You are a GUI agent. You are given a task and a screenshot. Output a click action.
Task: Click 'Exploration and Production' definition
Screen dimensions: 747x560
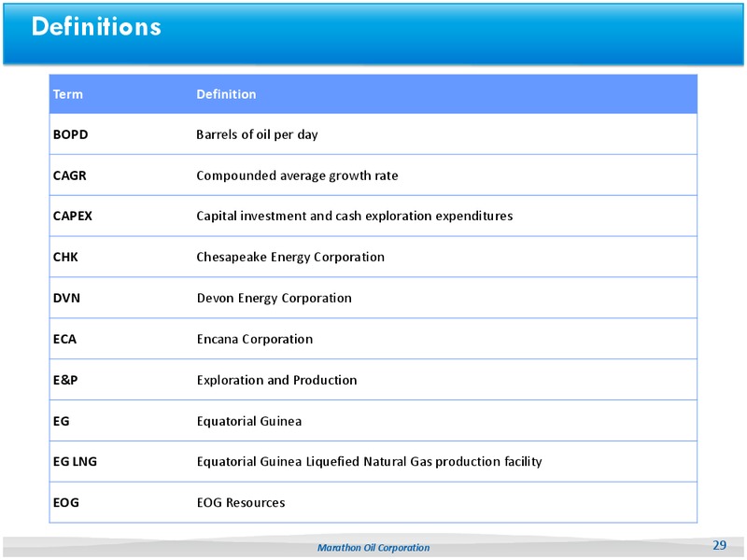276,380
